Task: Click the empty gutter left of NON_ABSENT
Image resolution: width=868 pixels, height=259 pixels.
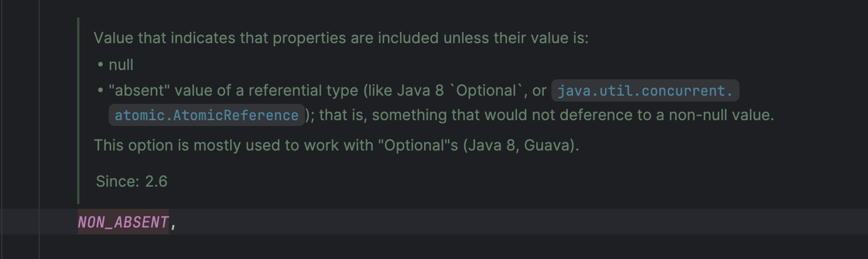Action: point(20,222)
